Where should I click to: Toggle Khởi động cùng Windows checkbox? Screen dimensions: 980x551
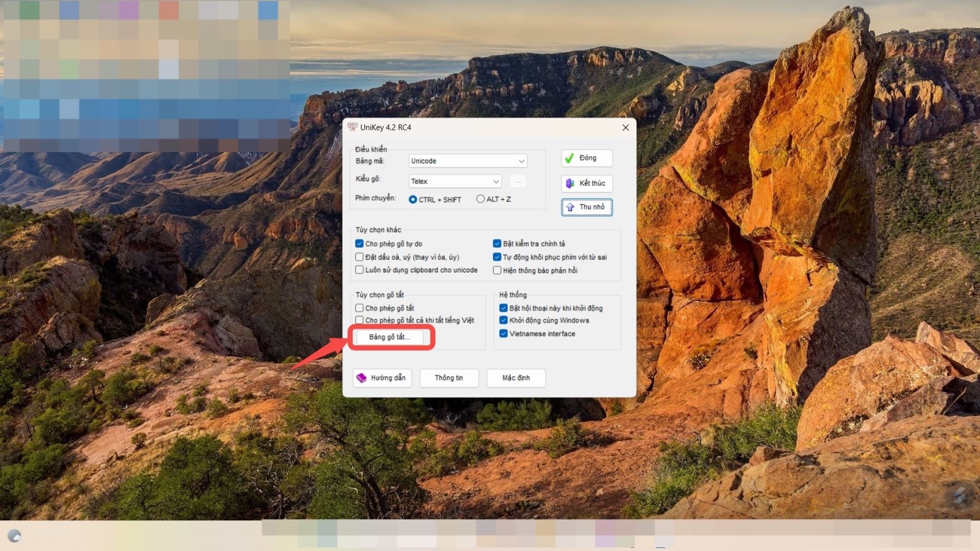click(503, 320)
